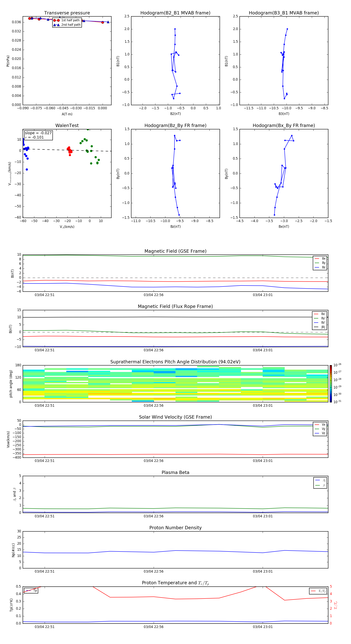Click the "Bx'" legend entry in Flux Rope plot
The image size is (351, 644).
tap(320, 314)
